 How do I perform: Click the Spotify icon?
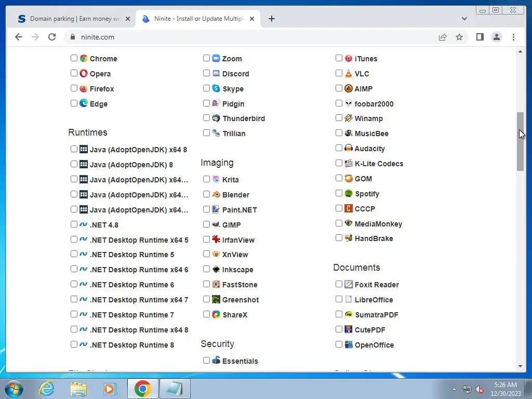(x=349, y=193)
